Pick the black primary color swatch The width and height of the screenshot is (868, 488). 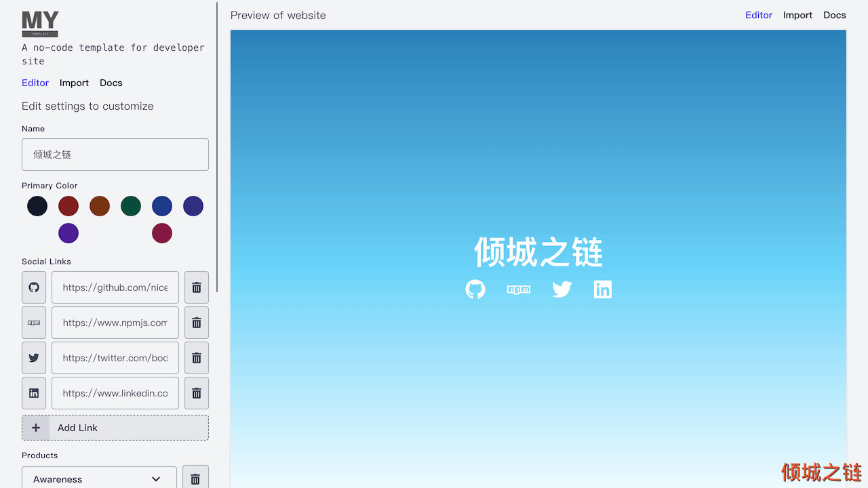pos(37,206)
